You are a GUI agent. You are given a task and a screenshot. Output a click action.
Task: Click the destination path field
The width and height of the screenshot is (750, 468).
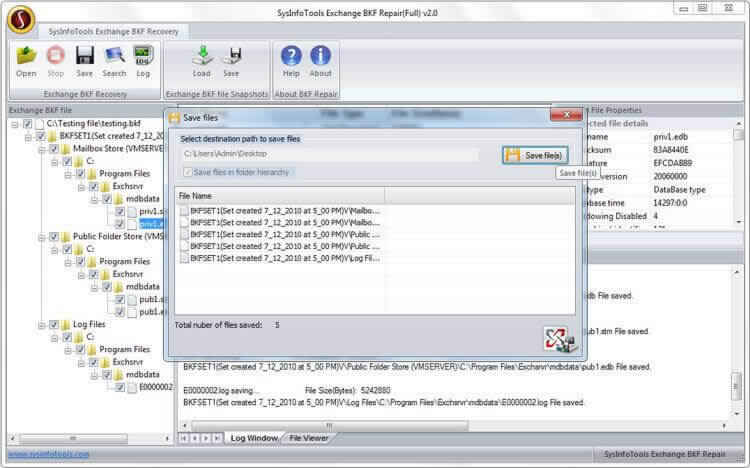[330, 154]
